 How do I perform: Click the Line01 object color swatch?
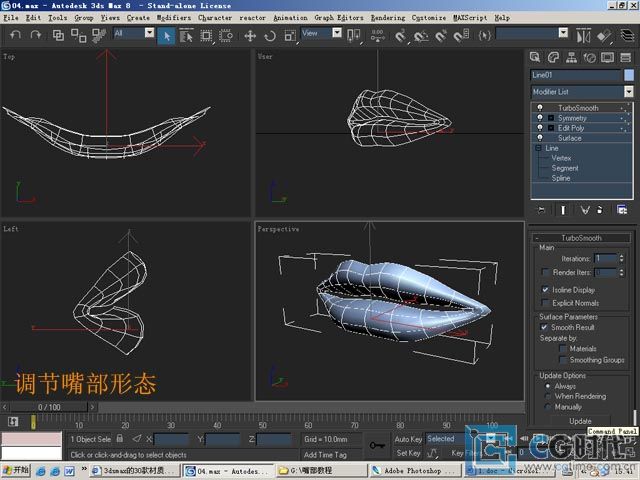(629, 75)
